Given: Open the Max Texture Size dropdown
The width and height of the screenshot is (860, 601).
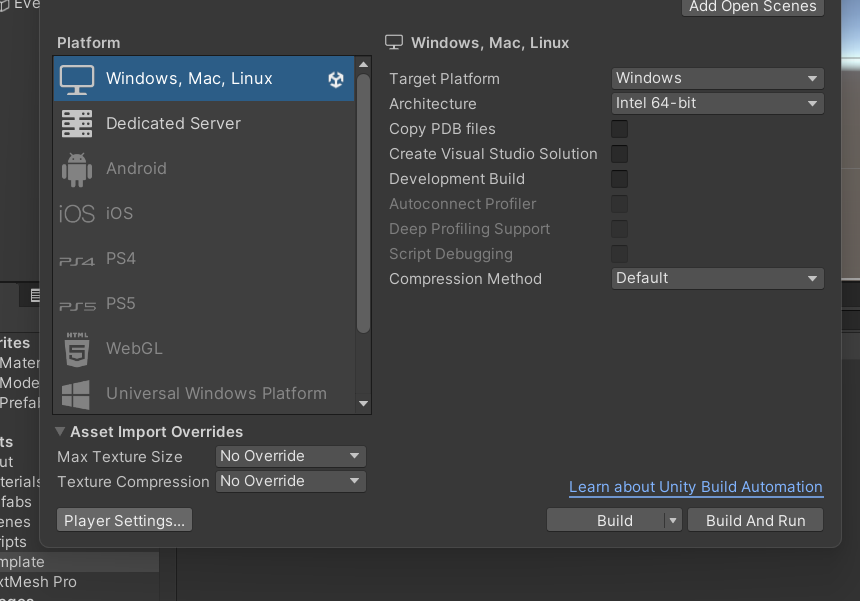Looking at the screenshot, I should 291,456.
